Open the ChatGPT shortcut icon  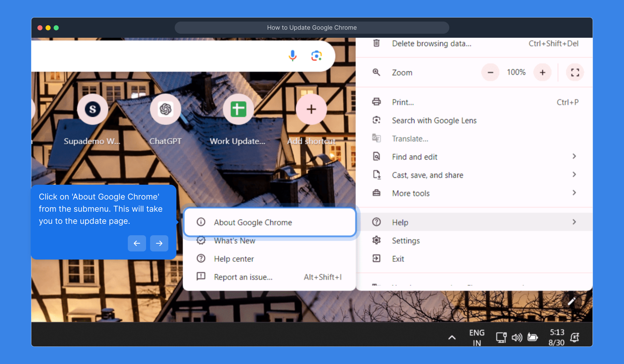(x=165, y=109)
